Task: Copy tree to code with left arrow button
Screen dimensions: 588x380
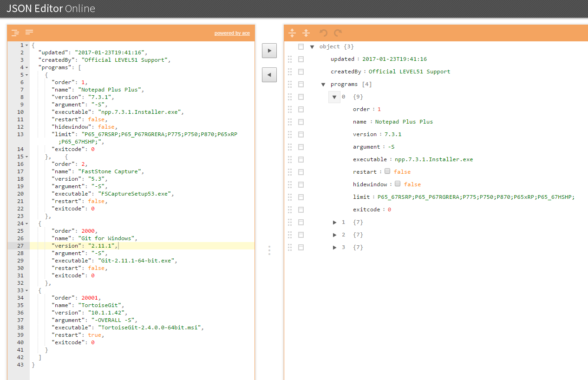Action: pos(269,74)
